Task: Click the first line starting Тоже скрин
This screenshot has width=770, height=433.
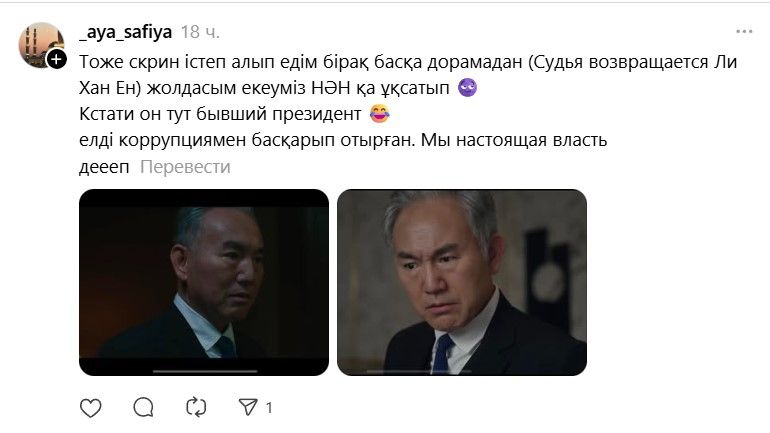Action: [x=408, y=62]
